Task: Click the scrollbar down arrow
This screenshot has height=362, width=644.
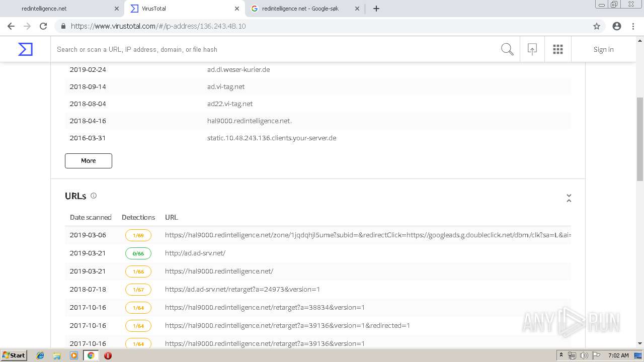Action: [640, 344]
